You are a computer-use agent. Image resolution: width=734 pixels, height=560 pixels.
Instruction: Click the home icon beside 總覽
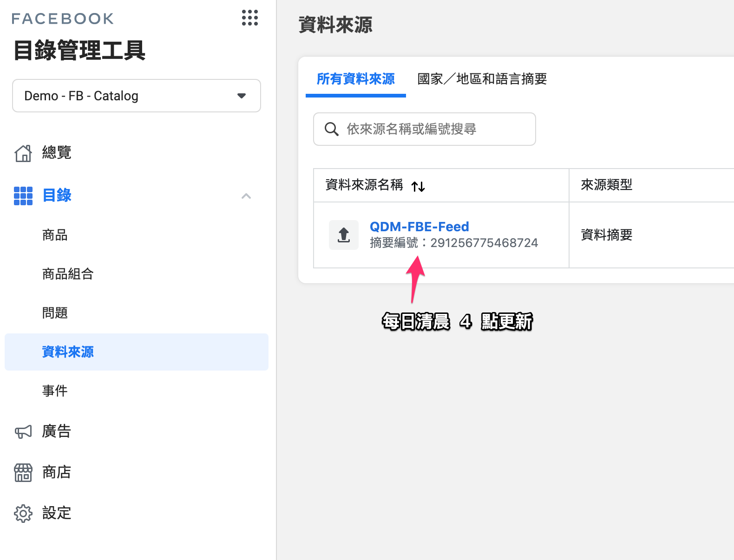(23, 153)
